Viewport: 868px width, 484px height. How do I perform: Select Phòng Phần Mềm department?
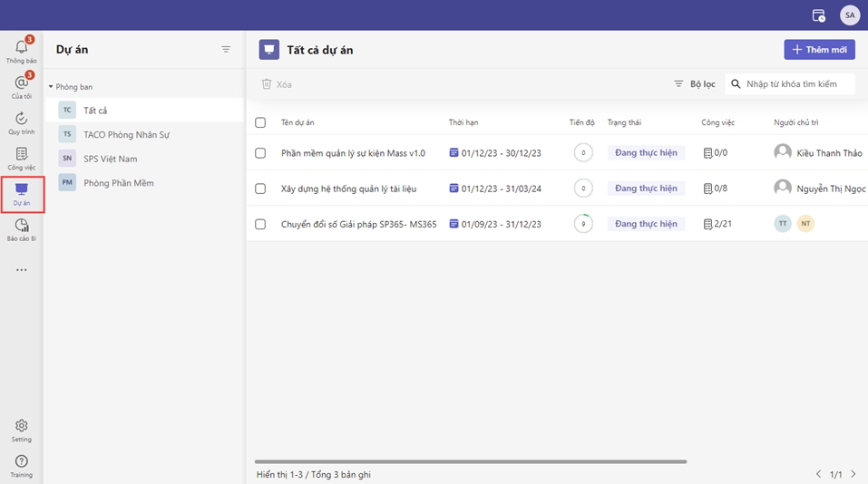118,183
